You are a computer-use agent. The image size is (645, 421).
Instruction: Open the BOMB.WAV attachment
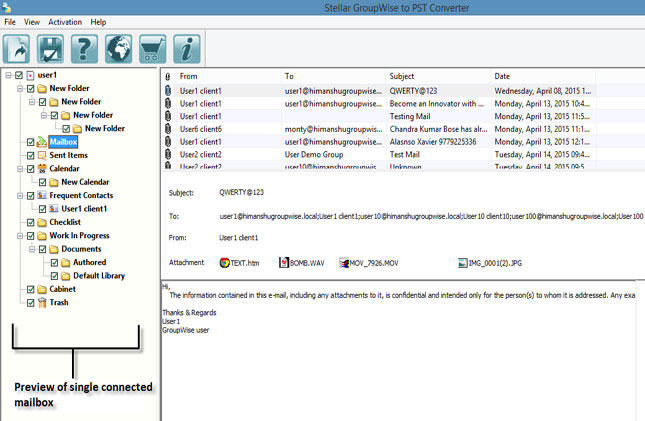point(302,263)
